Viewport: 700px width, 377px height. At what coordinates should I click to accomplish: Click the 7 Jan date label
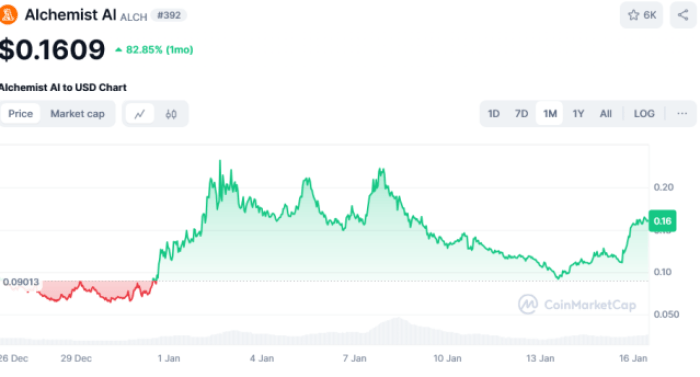pyautogui.click(x=354, y=358)
